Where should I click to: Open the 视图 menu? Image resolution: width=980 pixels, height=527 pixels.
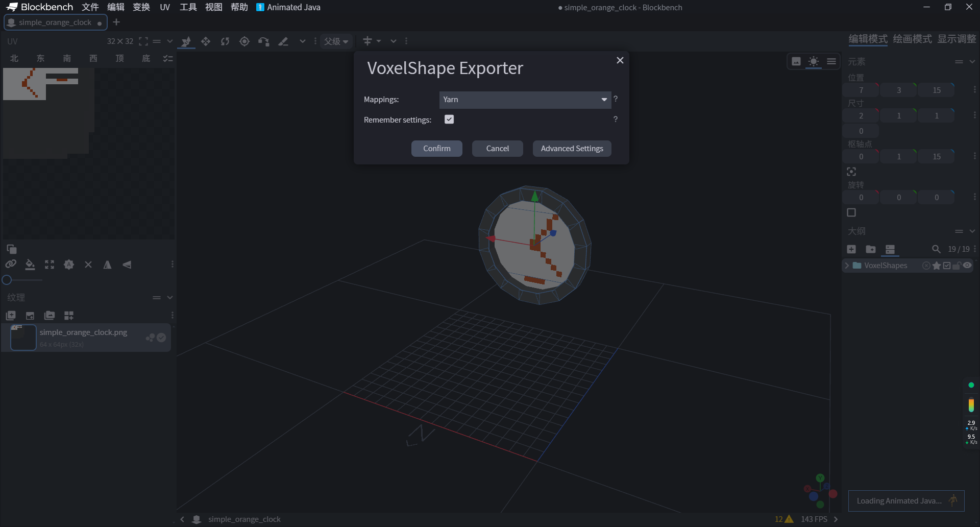coord(214,7)
